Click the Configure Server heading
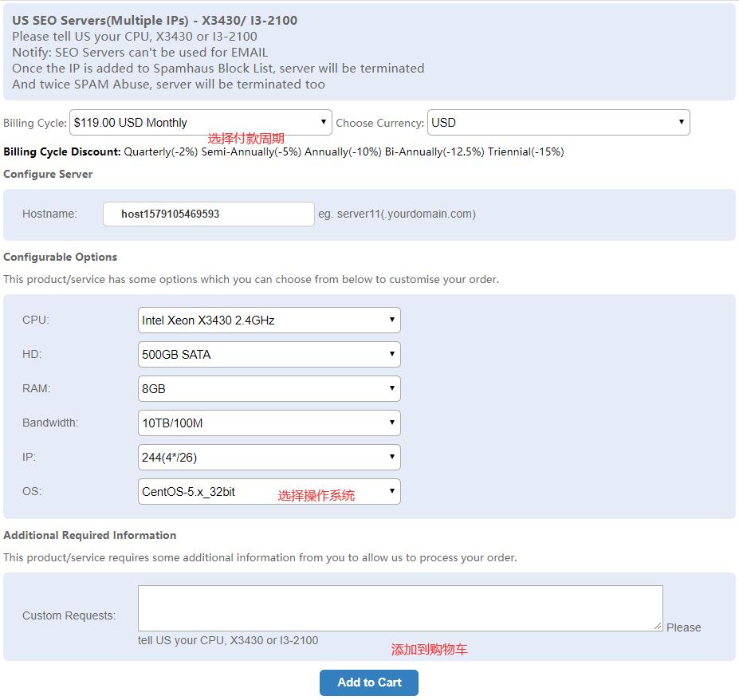The width and height of the screenshot is (739, 700). 48,174
